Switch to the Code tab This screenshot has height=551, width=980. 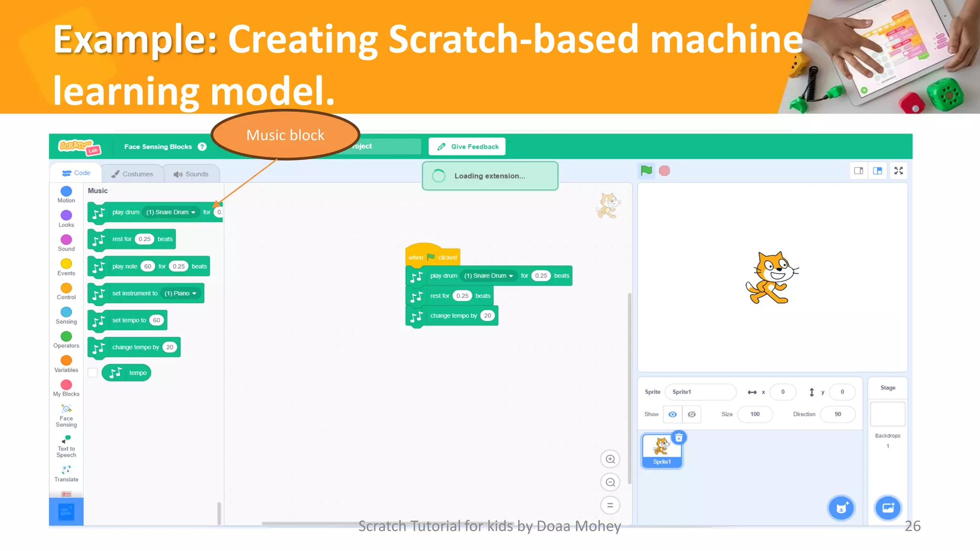76,173
